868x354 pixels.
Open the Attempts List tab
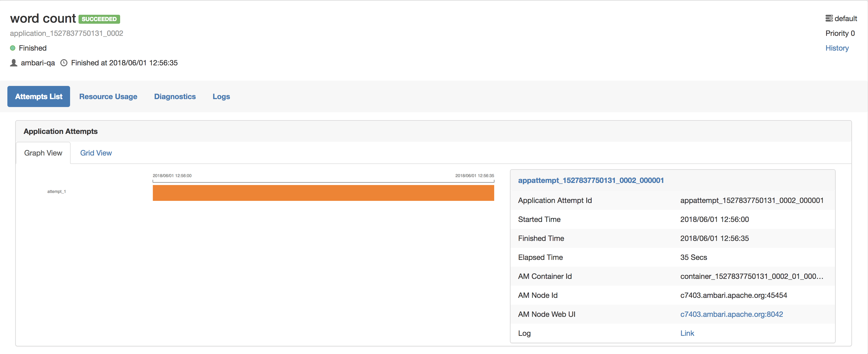click(39, 97)
